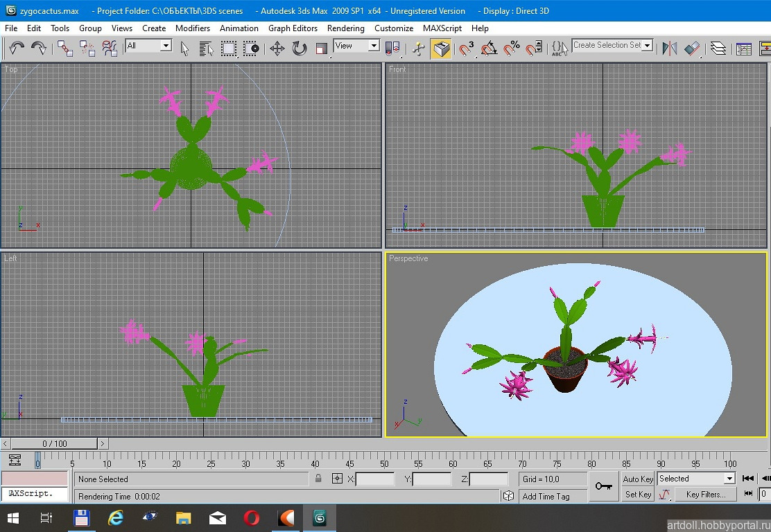Open the Graph Editors menu
Image resolution: width=771 pixels, height=532 pixels.
293,28
